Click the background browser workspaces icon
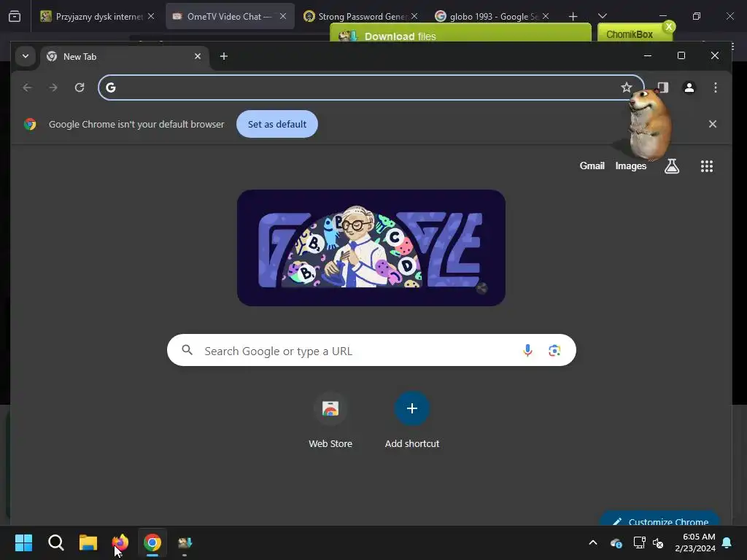Image resolution: width=747 pixels, height=560 pixels. pyautogui.click(x=15, y=17)
